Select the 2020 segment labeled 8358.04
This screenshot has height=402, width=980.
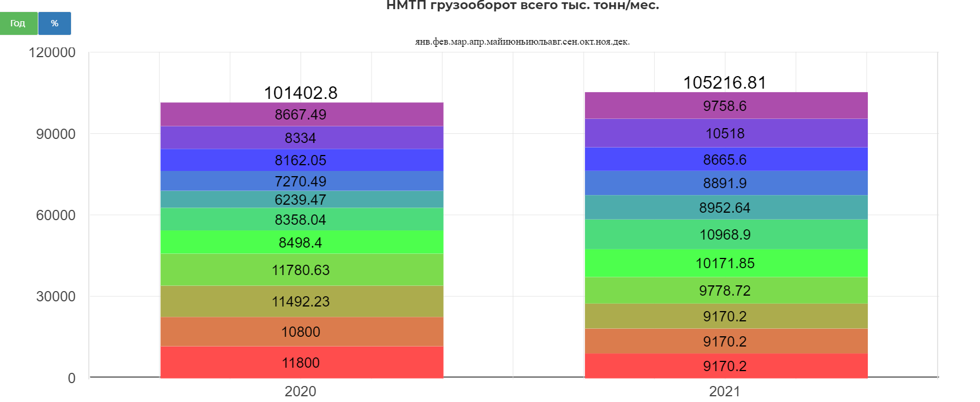302,220
